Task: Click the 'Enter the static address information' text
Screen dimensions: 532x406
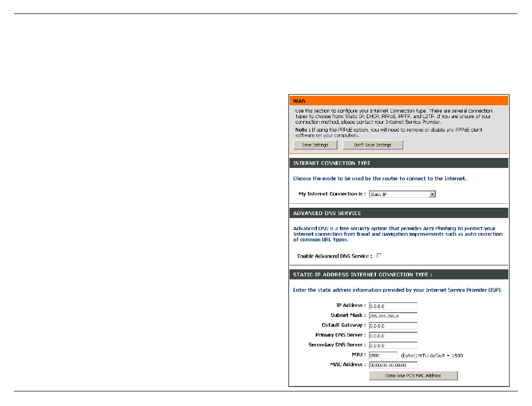Action: (x=398, y=290)
